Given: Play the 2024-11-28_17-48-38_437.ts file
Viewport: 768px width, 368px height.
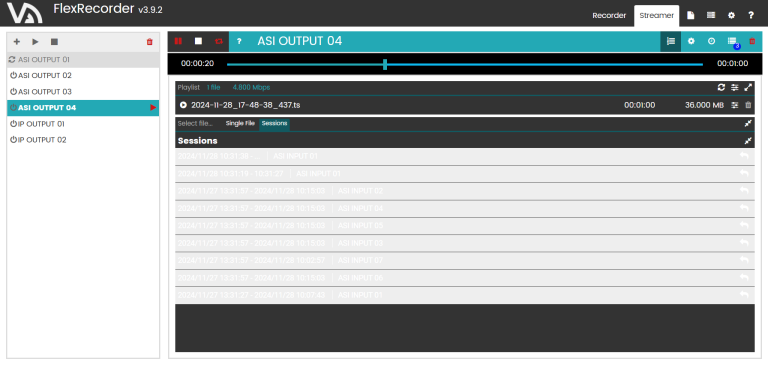Looking at the screenshot, I should [x=183, y=105].
